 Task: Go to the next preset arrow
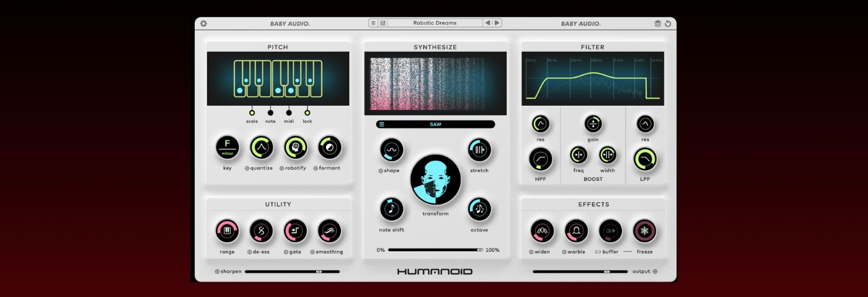497,23
